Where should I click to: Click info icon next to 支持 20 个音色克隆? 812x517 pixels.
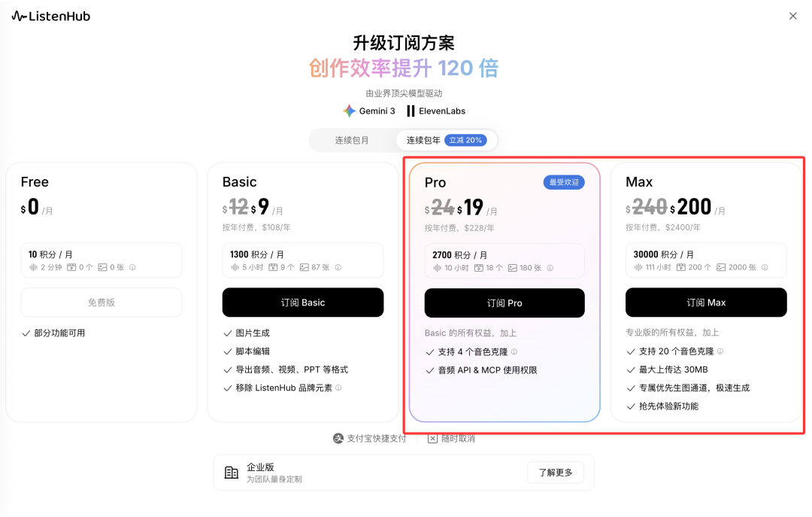pos(720,351)
